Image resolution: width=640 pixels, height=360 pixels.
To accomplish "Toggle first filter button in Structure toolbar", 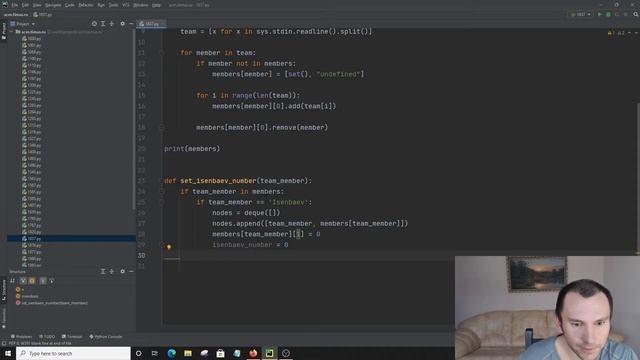I will click(23, 281).
